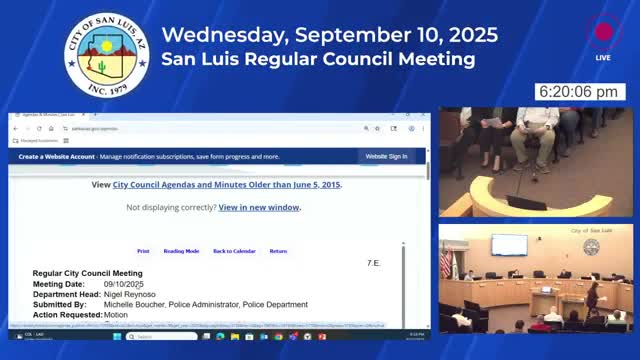The width and height of the screenshot is (640, 360).
Task: Click the 7.E. agenda item number
Action: point(374,263)
